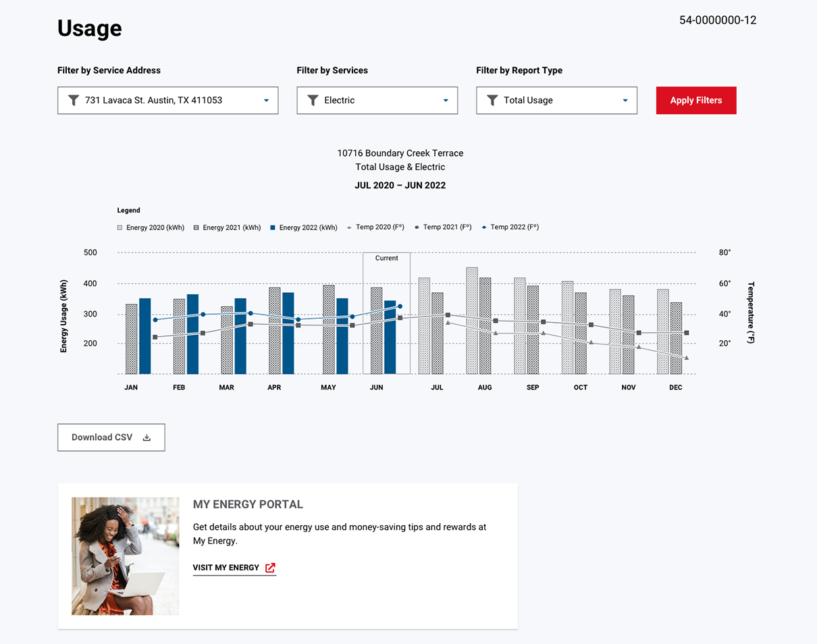Image resolution: width=817 pixels, height=644 pixels.
Task: Click the download icon beside Download CSV
Action: [147, 437]
